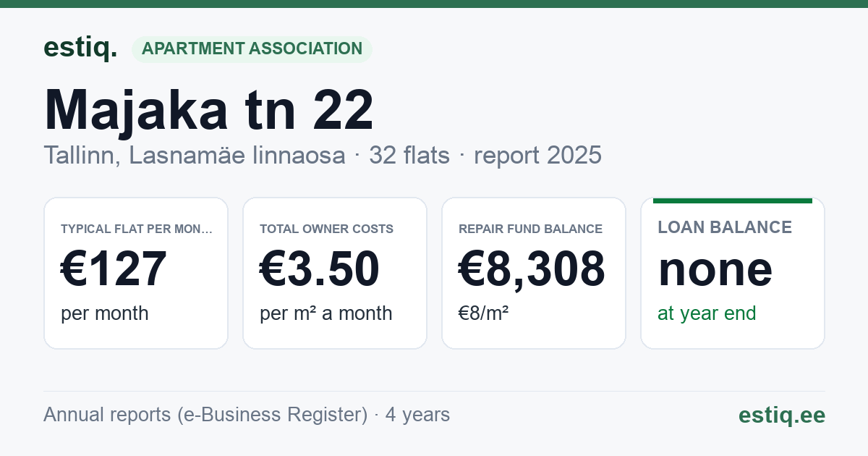The width and height of the screenshot is (868, 456).
Task: Click the REPAIR FUND BALANCE label
Action: [x=530, y=229]
